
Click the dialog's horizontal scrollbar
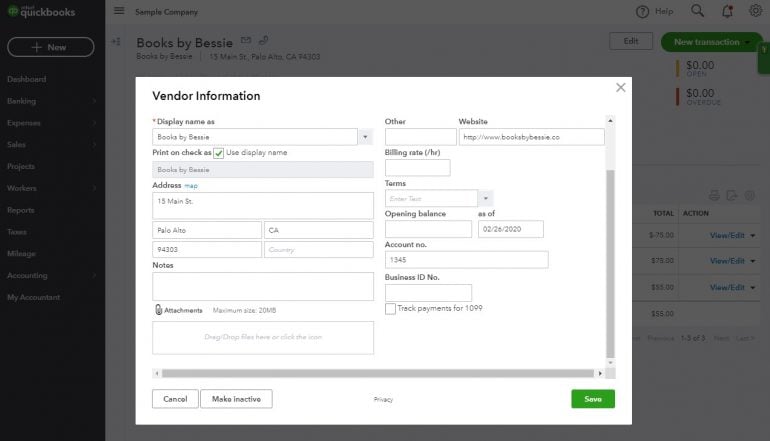point(380,374)
